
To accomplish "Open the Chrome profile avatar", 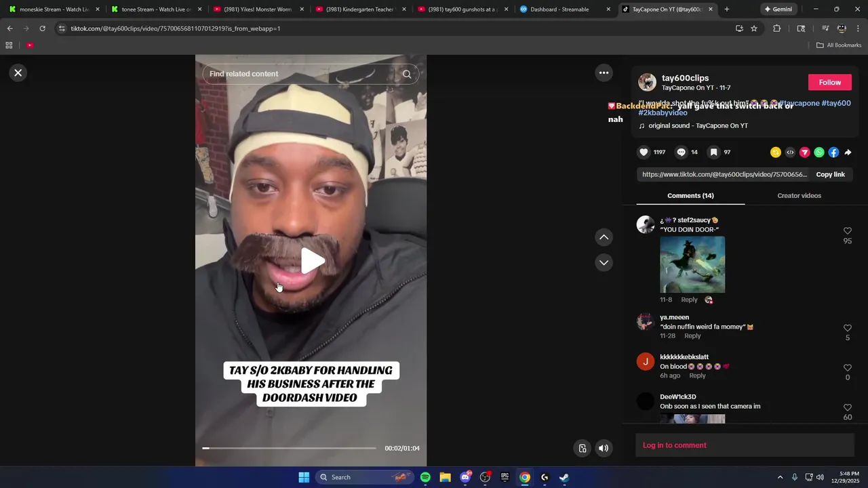I will (x=842, y=28).
